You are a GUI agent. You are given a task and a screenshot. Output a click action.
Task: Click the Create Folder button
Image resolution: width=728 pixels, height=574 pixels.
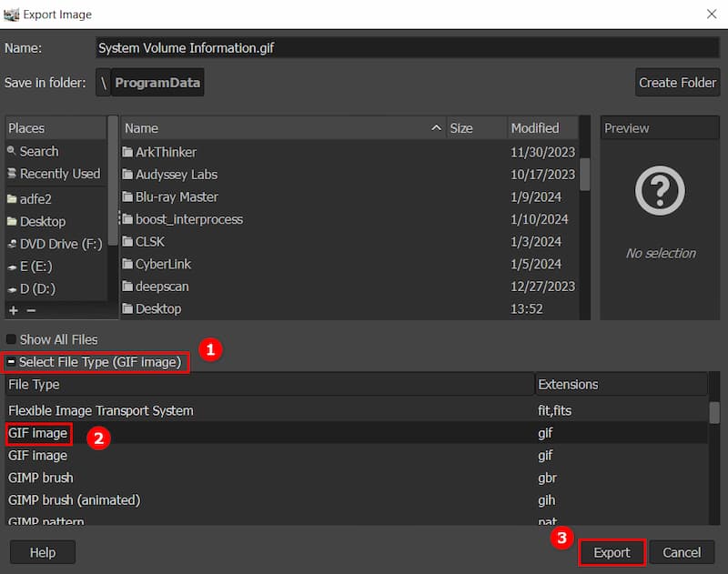(x=677, y=83)
